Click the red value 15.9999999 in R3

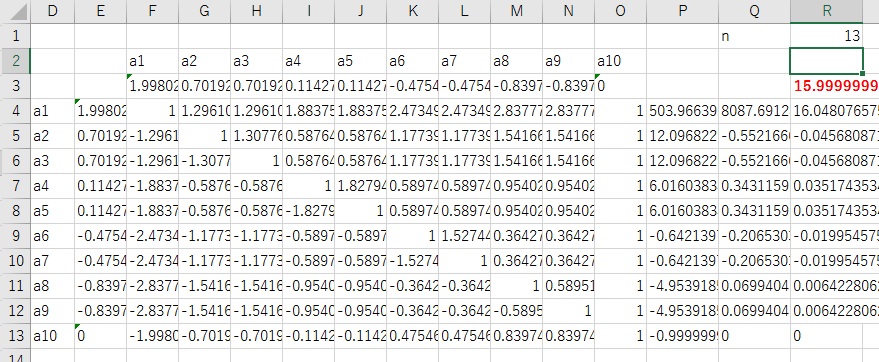click(x=836, y=86)
